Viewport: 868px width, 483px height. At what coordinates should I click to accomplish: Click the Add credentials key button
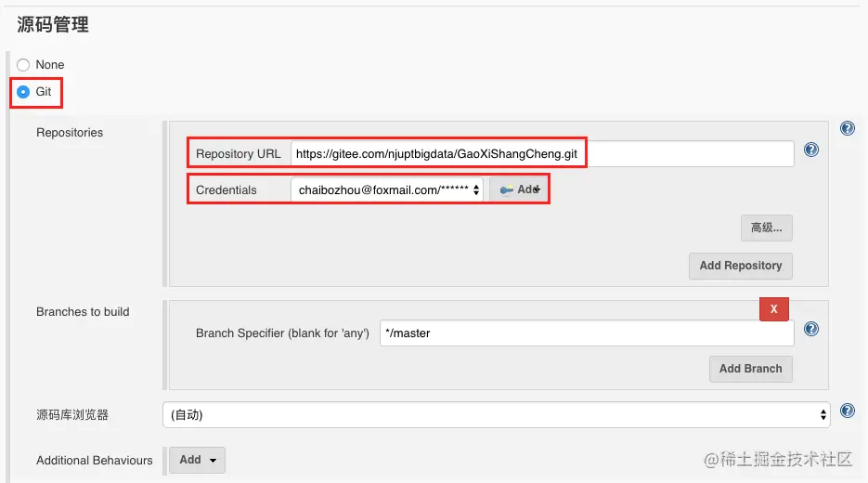coord(519,190)
